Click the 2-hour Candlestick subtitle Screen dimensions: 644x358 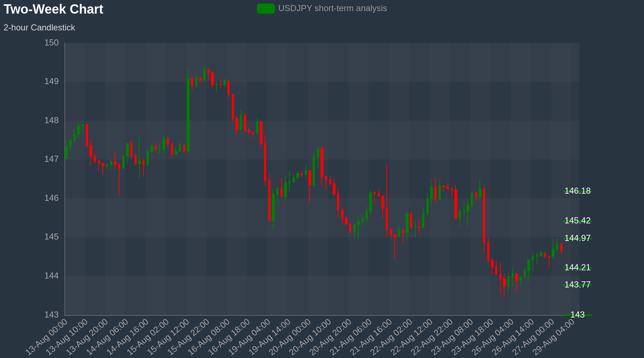[x=39, y=28]
